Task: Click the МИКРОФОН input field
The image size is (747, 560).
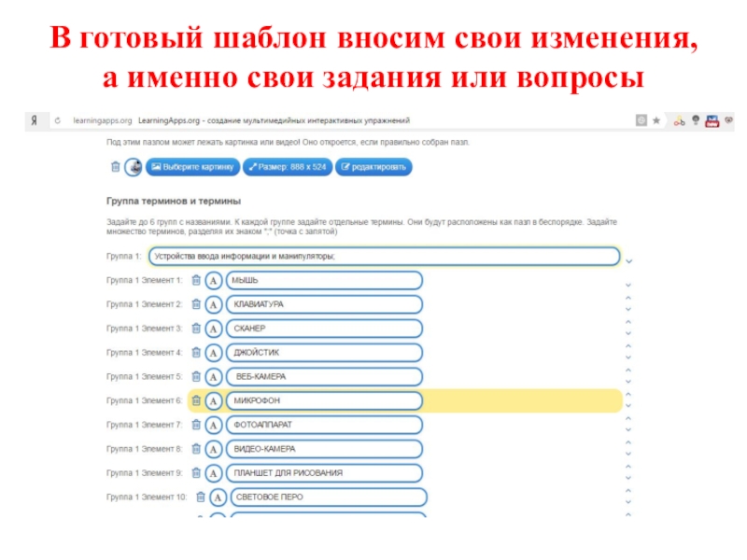Action: tap(324, 401)
